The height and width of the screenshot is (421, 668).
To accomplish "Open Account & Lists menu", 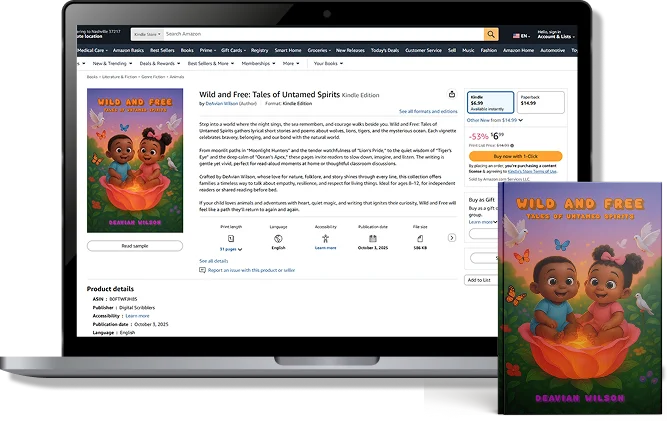I will pyautogui.click(x=556, y=35).
